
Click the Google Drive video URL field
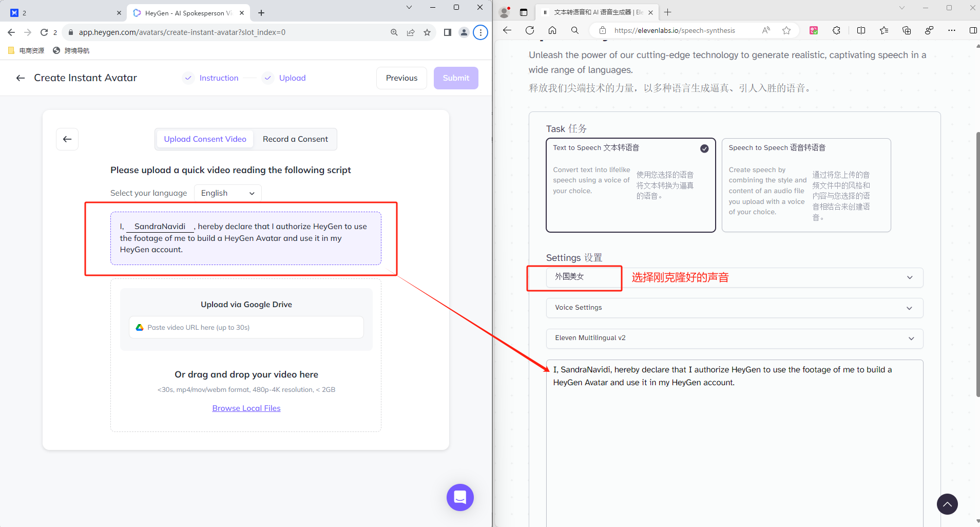click(246, 327)
